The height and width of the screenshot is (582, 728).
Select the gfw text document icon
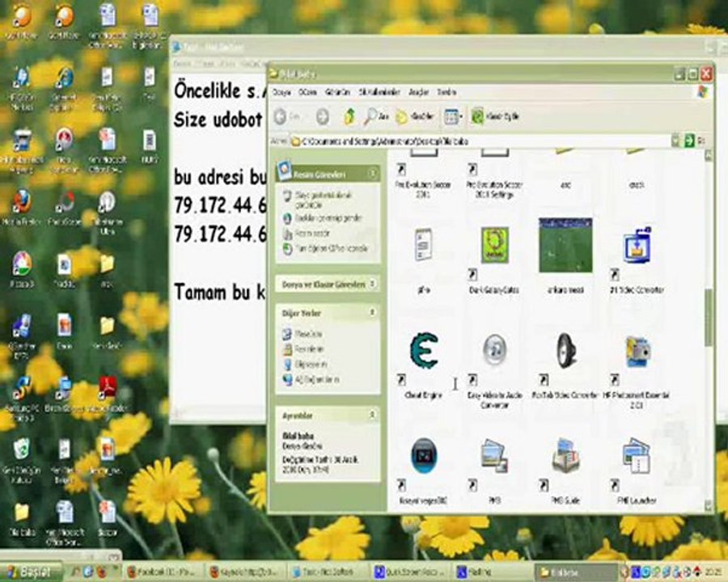[x=423, y=245]
